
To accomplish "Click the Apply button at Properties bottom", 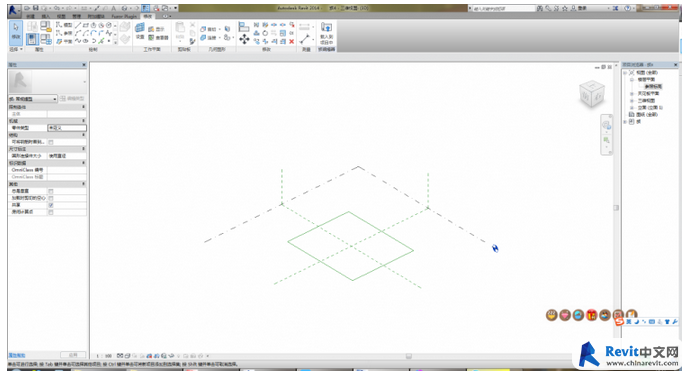I will tap(73, 355).
